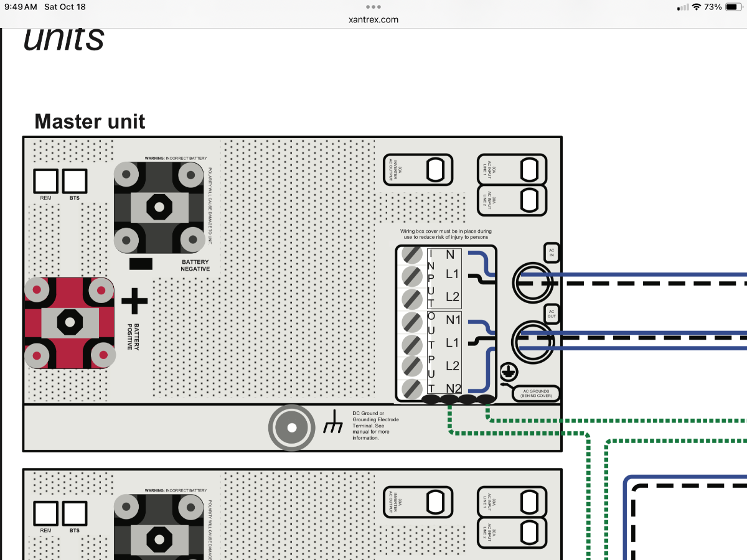Click the 'WARNING: INCORRECT BATTERY' text on Master unit

176,158
